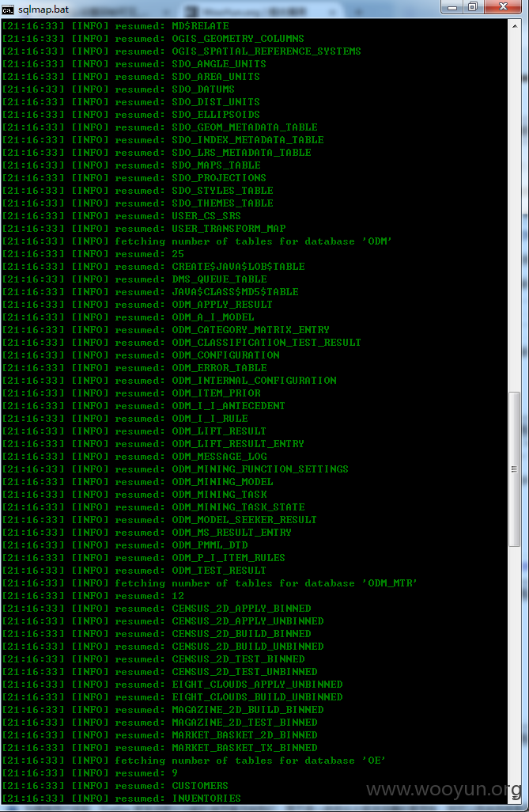Click the SDO_INDEX_METADATA_TABLE entry

pyautogui.click(x=247, y=140)
